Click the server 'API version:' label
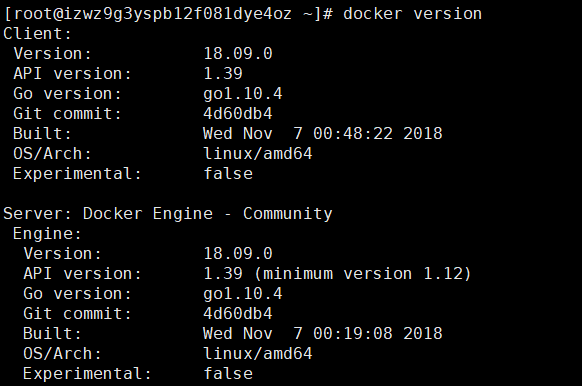The height and width of the screenshot is (386, 582). coord(82,274)
